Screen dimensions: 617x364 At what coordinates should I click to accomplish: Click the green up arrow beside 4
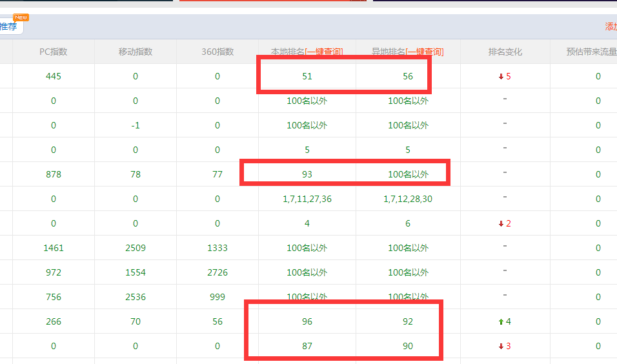(500, 322)
